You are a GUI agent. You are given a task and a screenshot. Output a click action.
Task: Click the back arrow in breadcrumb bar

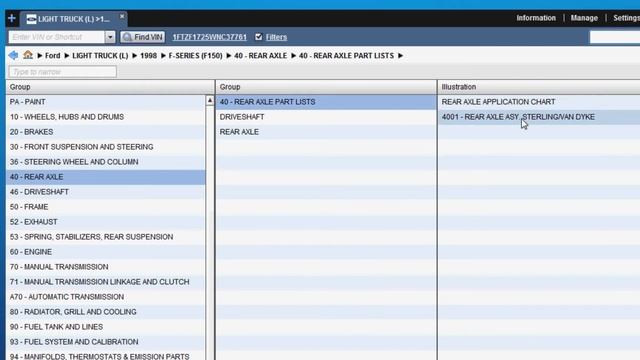pyautogui.click(x=13, y=55)
